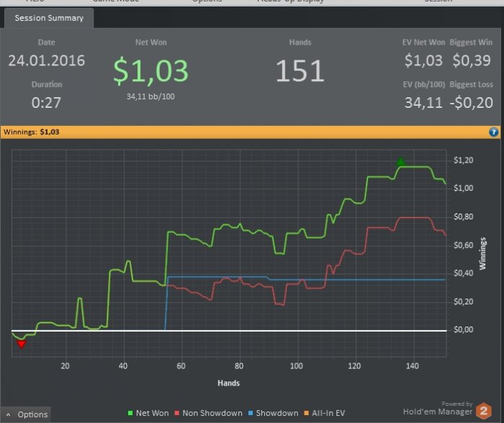Image resolution: width=504 pixels, height=423 pixels.
Task: Click the vertical Winnings axis title
Action: (483, 253)
